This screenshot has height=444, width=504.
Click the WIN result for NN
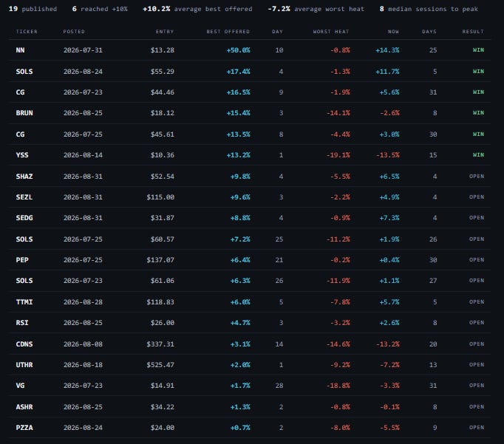(478, 50)
